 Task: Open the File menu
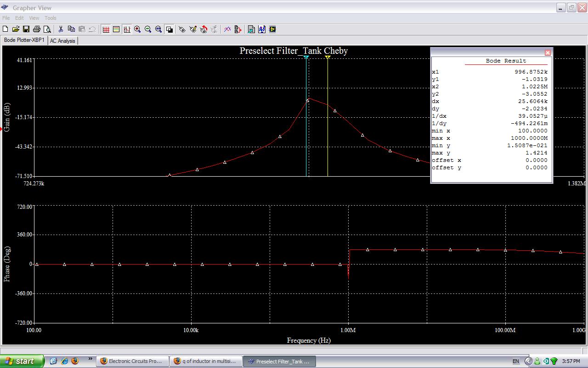[x=6, y=18]
